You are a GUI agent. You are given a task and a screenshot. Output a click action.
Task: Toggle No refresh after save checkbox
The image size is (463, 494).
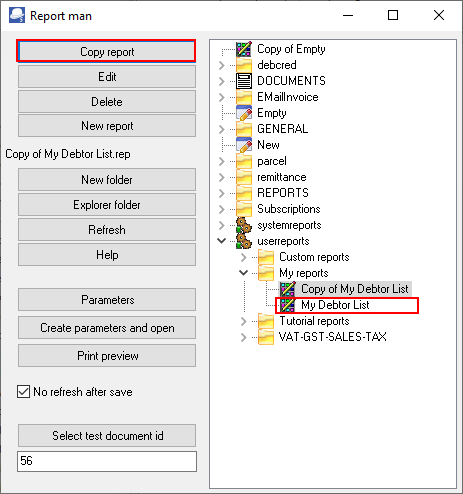(x=23, y=392)
